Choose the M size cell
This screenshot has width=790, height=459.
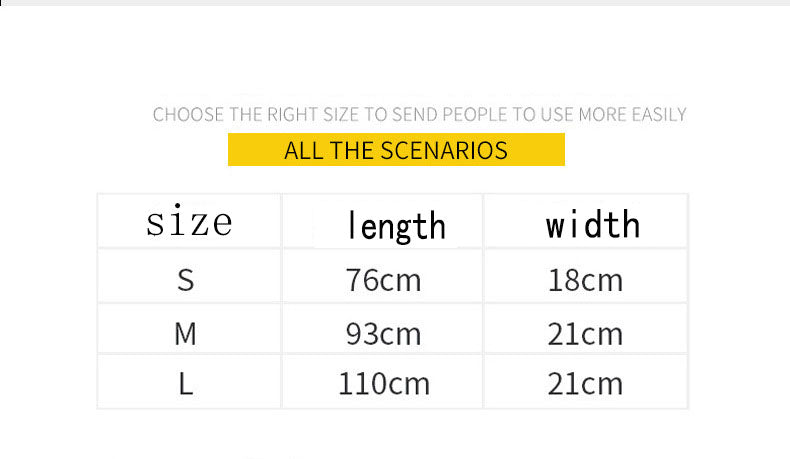(185, 333)
